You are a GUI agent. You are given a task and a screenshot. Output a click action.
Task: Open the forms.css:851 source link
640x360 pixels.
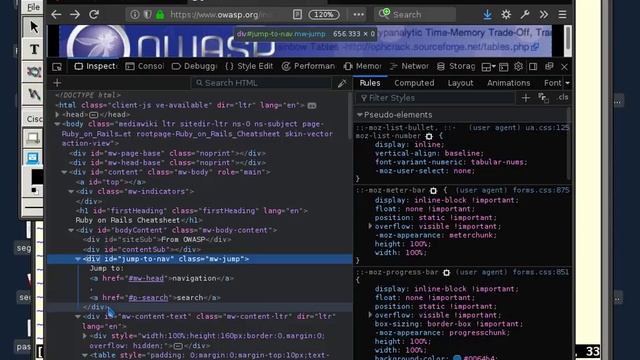coord(541,272)
